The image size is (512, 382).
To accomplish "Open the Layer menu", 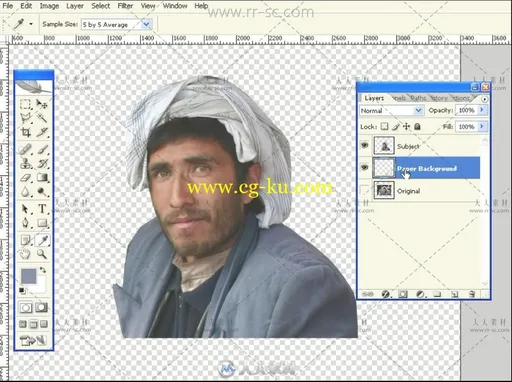I will coord(75,6).
